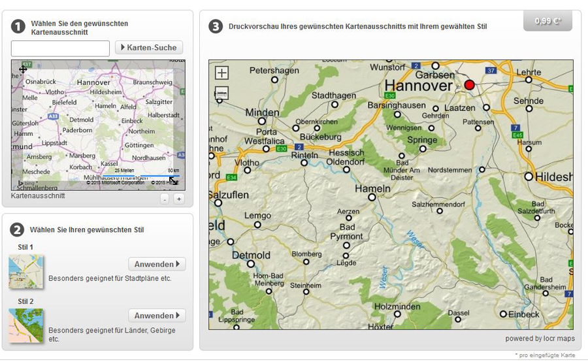Screen dimensions: 588x364
Task: Click the Karten-Suche button
Action: point(149,48)
